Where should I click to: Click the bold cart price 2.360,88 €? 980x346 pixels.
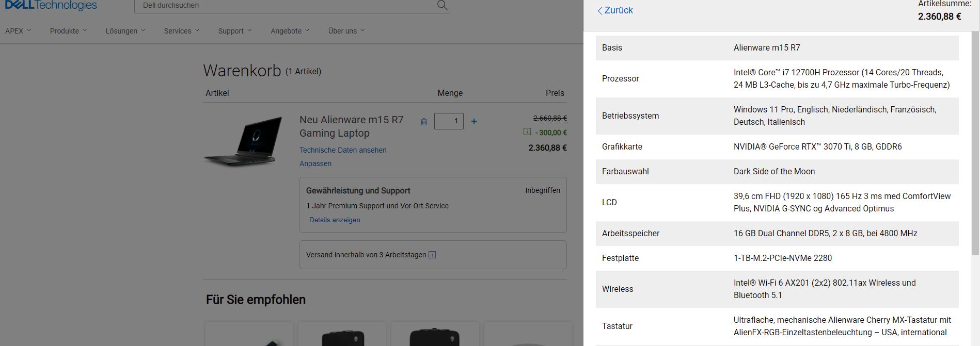[547, 148]
